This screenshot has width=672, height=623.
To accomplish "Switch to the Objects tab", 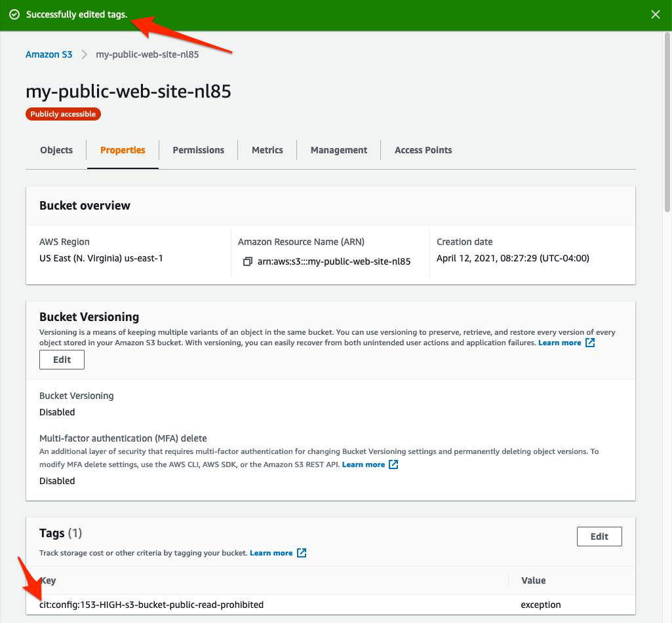I will 56,150.
